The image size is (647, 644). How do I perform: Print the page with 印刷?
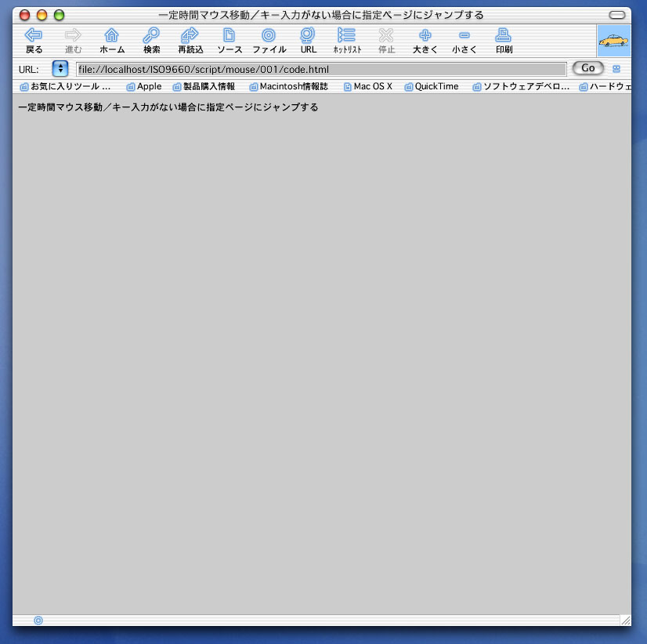coord(504,41)
